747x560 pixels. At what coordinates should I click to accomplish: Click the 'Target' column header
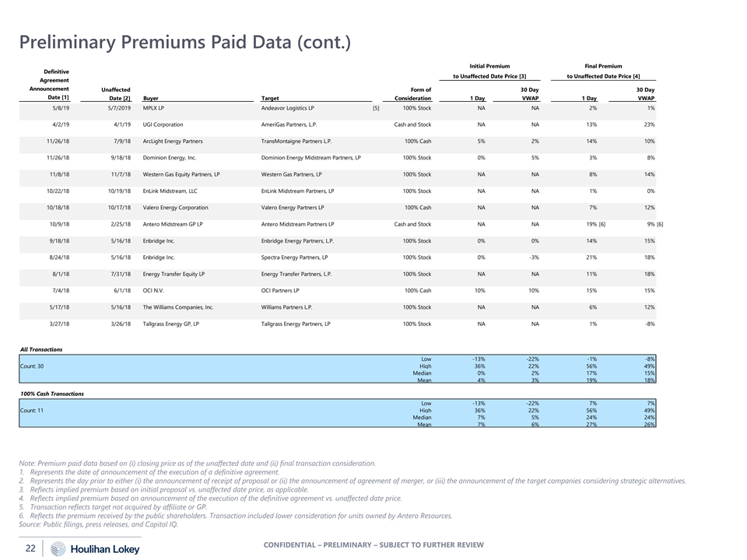point(270,98)
